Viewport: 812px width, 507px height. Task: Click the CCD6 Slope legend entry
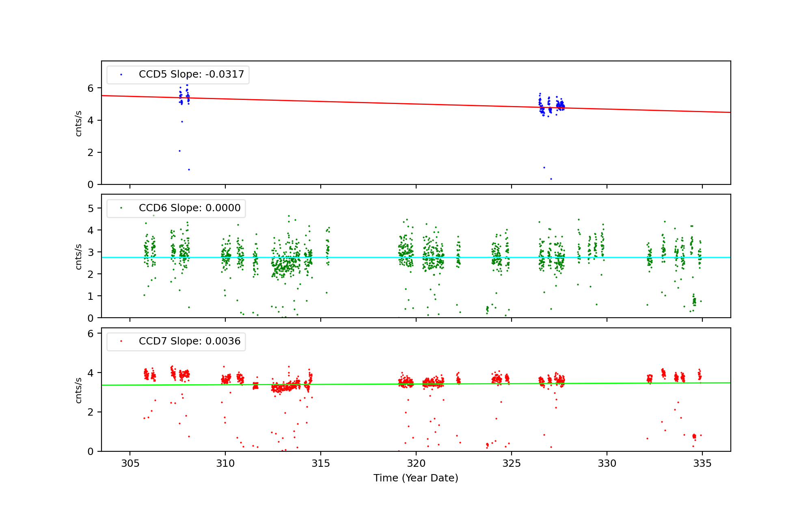pyautogui.click(x=189, y=208)
